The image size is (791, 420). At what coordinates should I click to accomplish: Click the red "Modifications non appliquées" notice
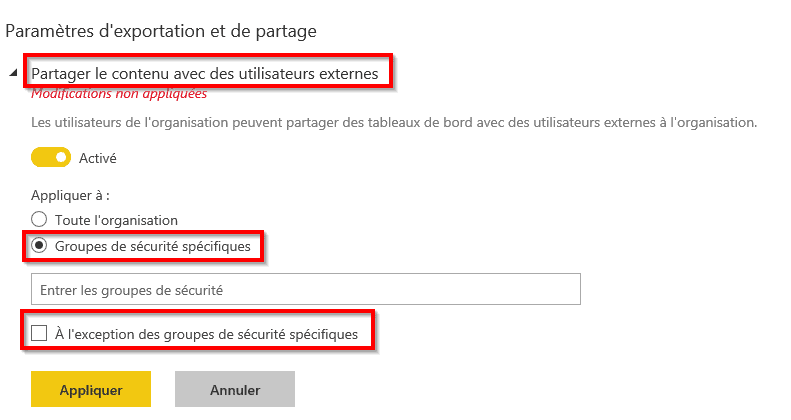[x=119, y=95]
